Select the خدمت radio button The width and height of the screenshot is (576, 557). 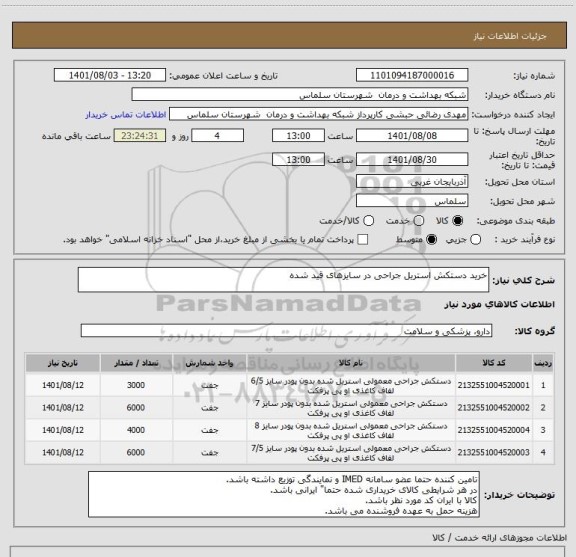[x=419, y=221]
